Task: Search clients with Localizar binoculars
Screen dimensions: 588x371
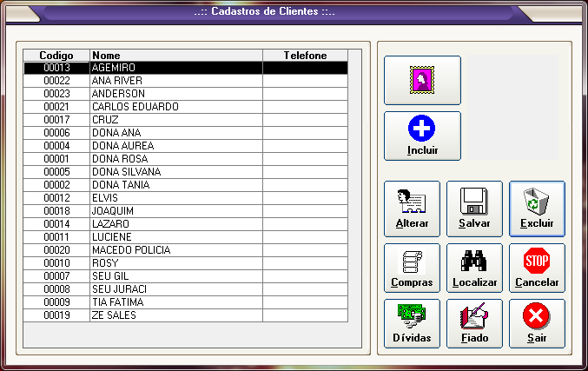Action: (474, 268)
